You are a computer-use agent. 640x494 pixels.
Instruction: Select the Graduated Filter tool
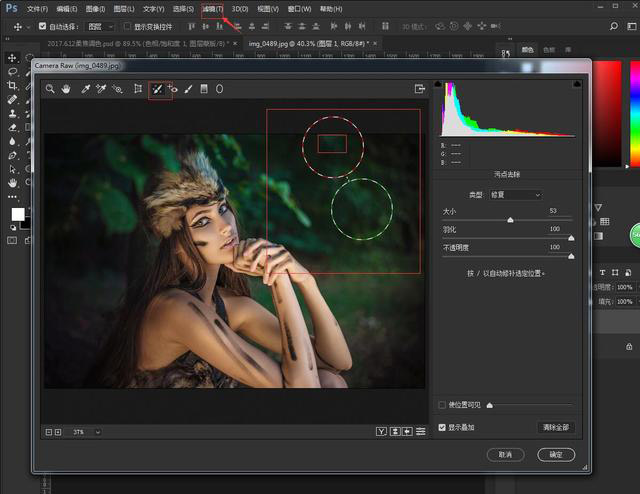tap(204, 89)
